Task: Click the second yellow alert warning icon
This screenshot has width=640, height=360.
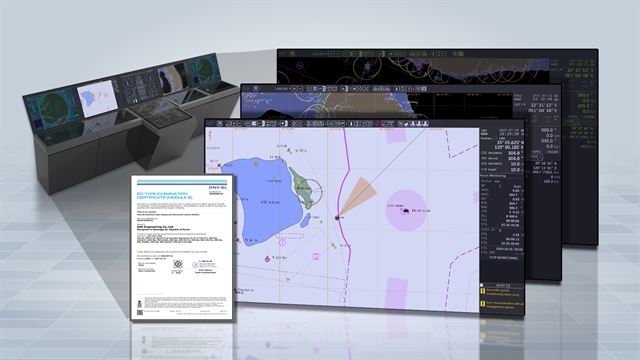Action: 483,304
